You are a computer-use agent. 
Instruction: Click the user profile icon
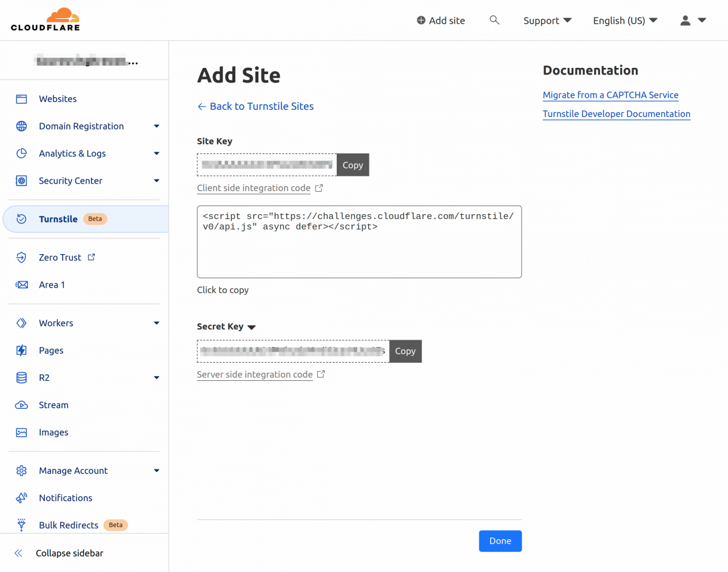point(686,21)
